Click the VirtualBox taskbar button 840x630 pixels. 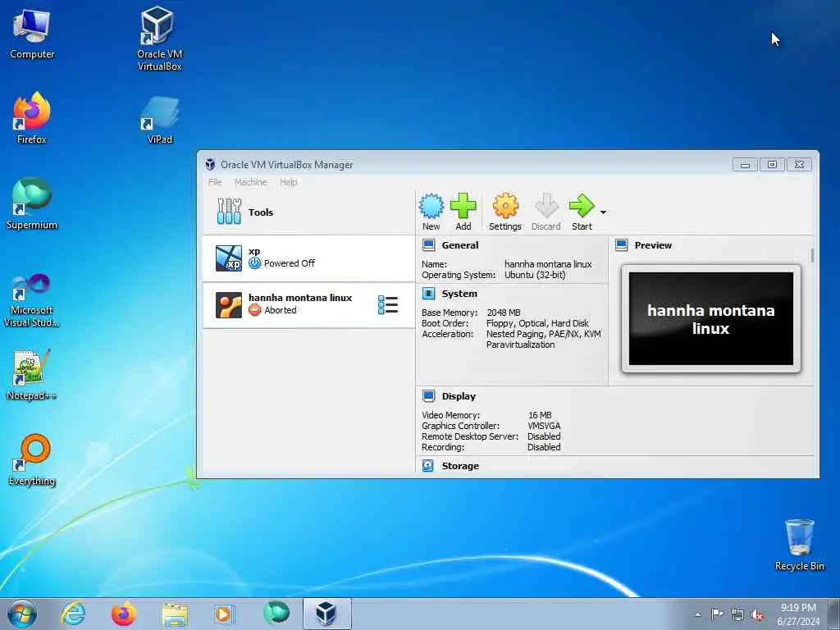point(326,614)
